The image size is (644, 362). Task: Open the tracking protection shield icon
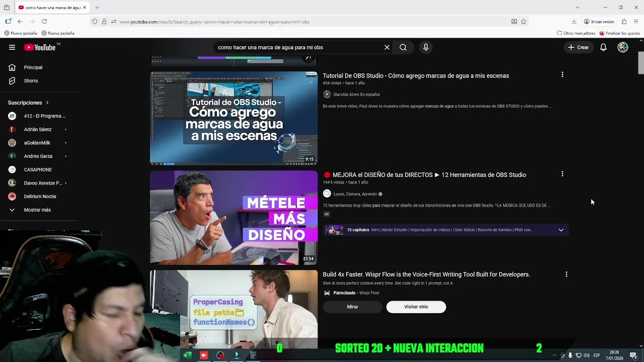point(95,22)
